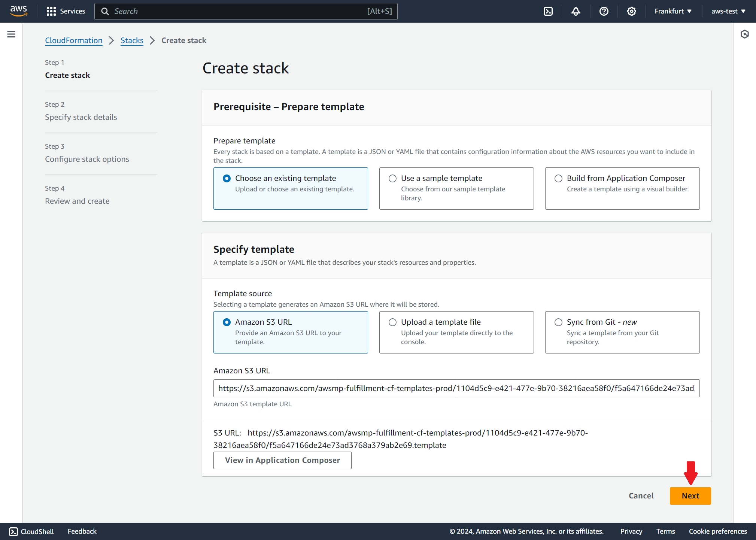
Task: Open settings gear in top bar
Action: click(631, 11)
